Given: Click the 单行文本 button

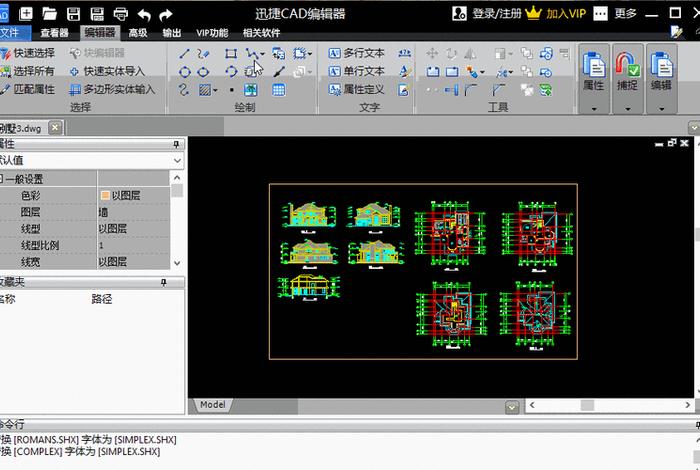Looking at the screenshot, I should click(356, 71).
